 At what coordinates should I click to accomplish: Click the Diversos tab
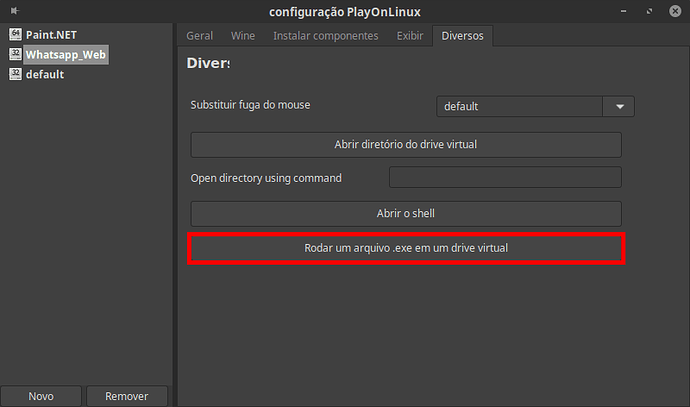pyautogui.click(x=462, y=35)
